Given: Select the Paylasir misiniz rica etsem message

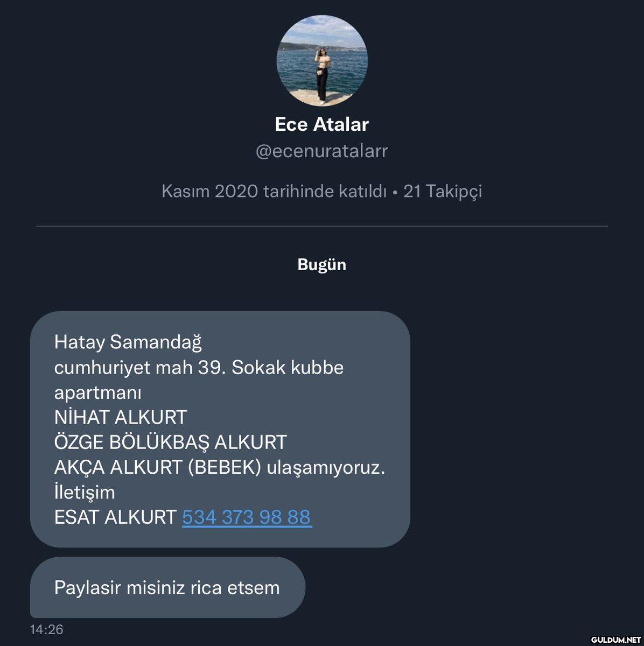Looking at the screenshot, I should coord(167,587).
